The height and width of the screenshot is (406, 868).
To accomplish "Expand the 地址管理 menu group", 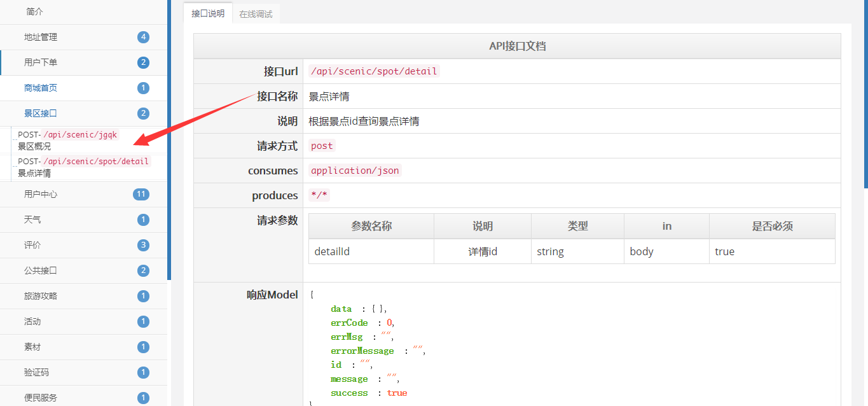I will pos(41,37).
